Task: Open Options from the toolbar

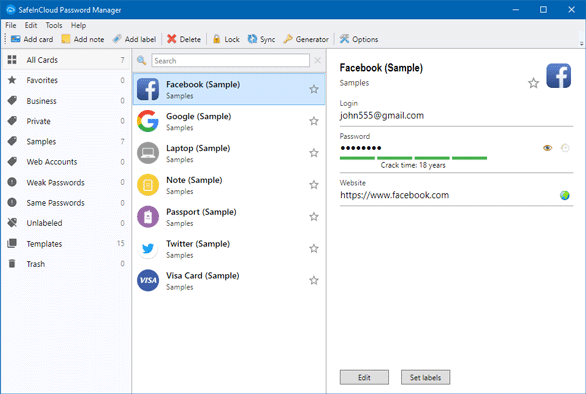Action: (359, 39)
